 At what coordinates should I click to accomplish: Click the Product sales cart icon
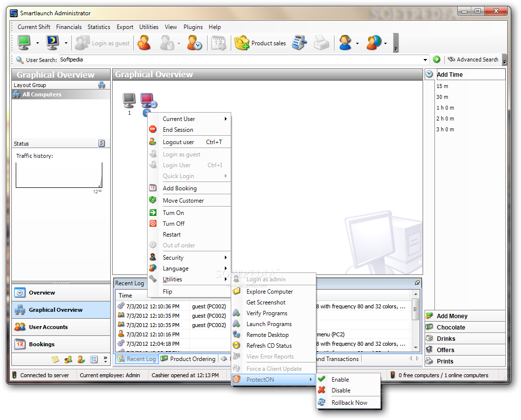(x=242, y=43)
